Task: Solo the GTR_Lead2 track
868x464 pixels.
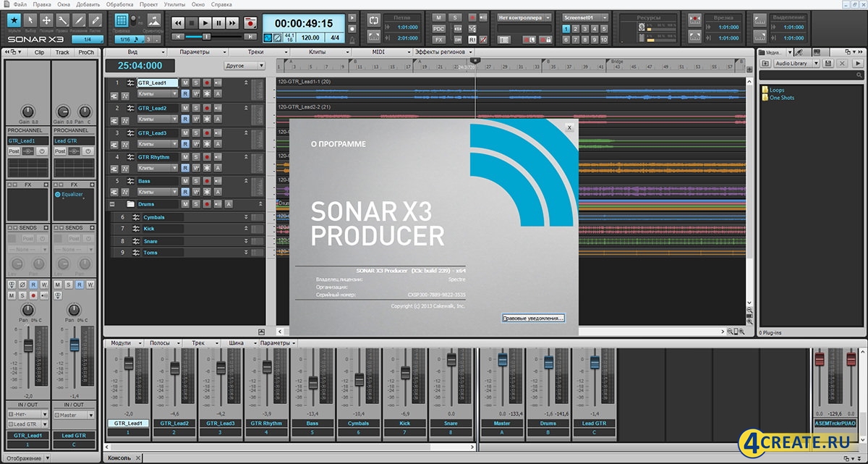Action: tap(196, 108)
